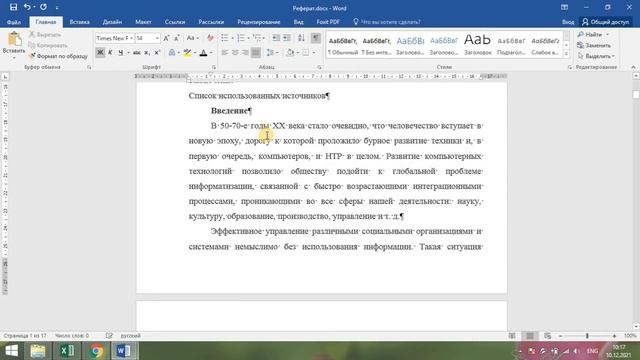Open the Рассылки ribbon tab

[211, 22]
